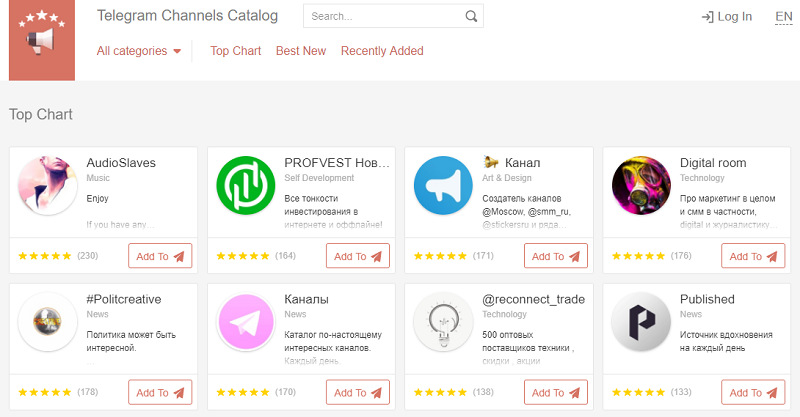Expand the All categories dropdown
This screenshot has width=800, height=417.
click(139, 51)
